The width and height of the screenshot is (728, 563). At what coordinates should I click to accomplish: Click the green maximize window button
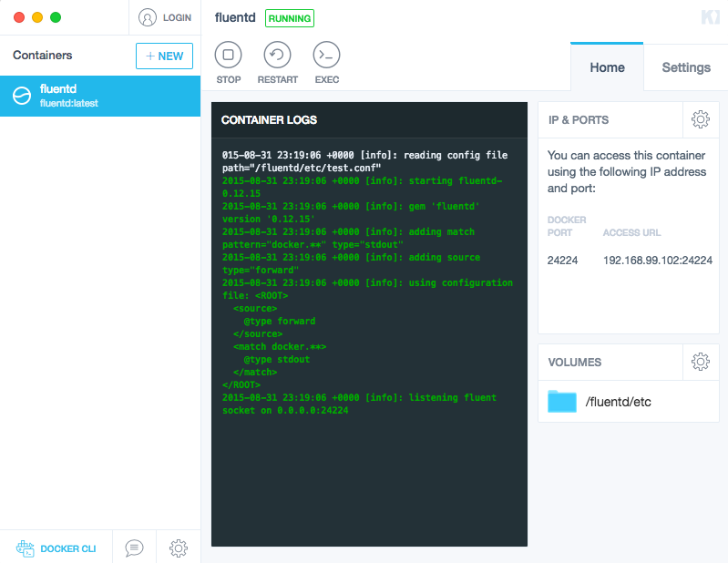(56, 17)
